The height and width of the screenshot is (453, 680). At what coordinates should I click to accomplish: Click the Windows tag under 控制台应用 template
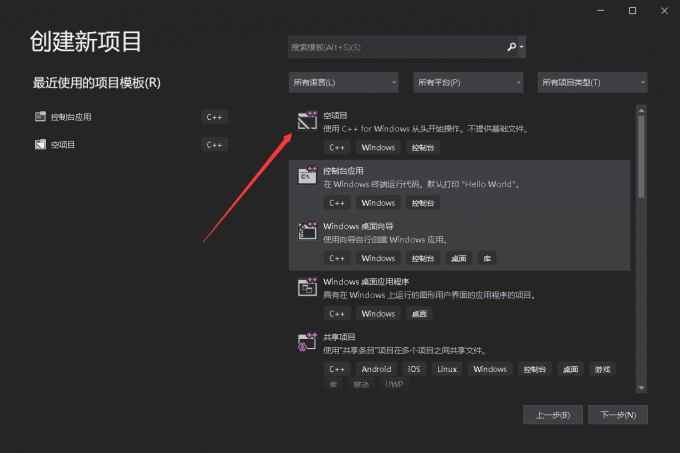pyautogui.click(x=378, y=203)
